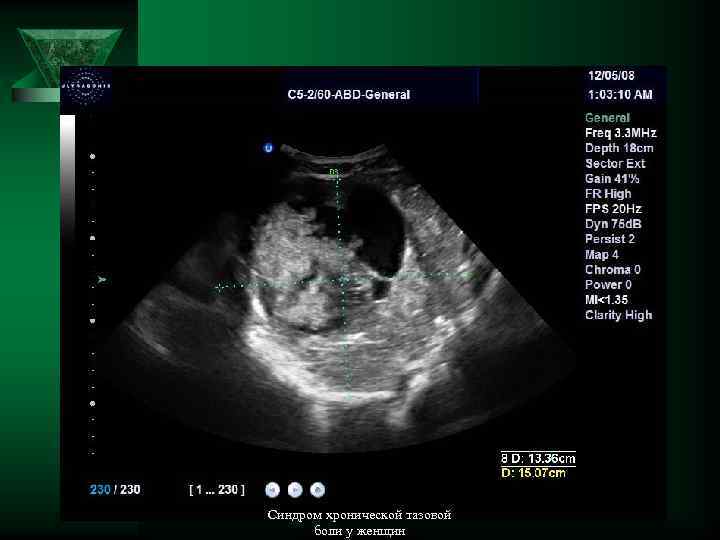
Task: Click the cine play button between the round controls
Action: [295, 490]
